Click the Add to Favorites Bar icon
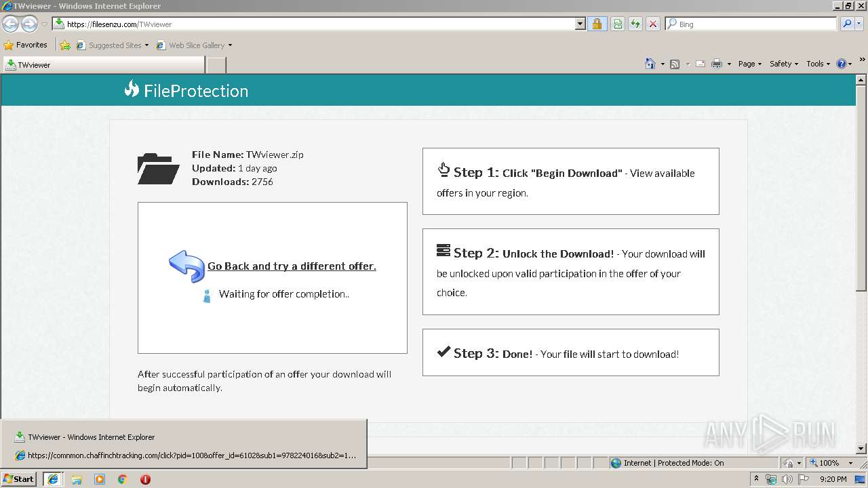868x488 pixels. [65, 45]
